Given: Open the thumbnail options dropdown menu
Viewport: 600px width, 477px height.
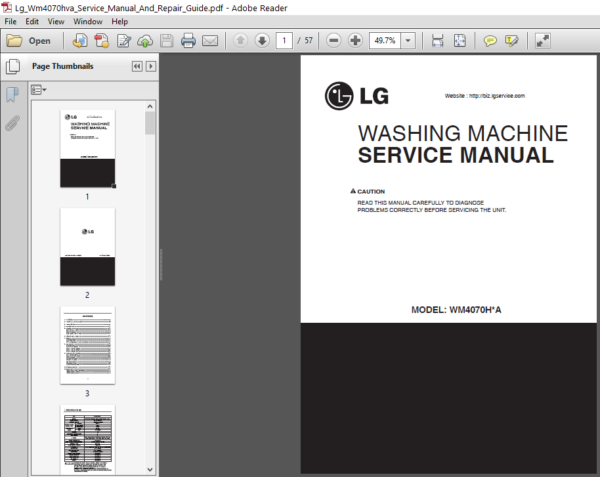Looking at the screenshot, I should [x=38, y=90].
